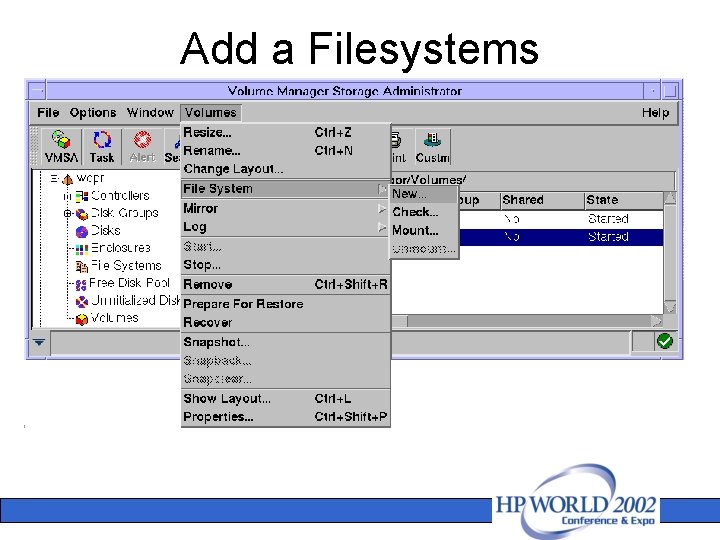Click the VMSA toolbar icon
The image size is (720, 540).
point(61,146)
